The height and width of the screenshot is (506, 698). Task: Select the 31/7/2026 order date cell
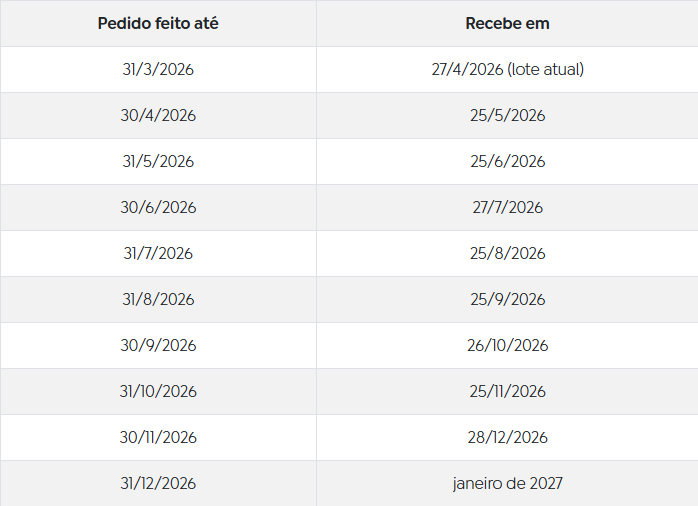158,253
